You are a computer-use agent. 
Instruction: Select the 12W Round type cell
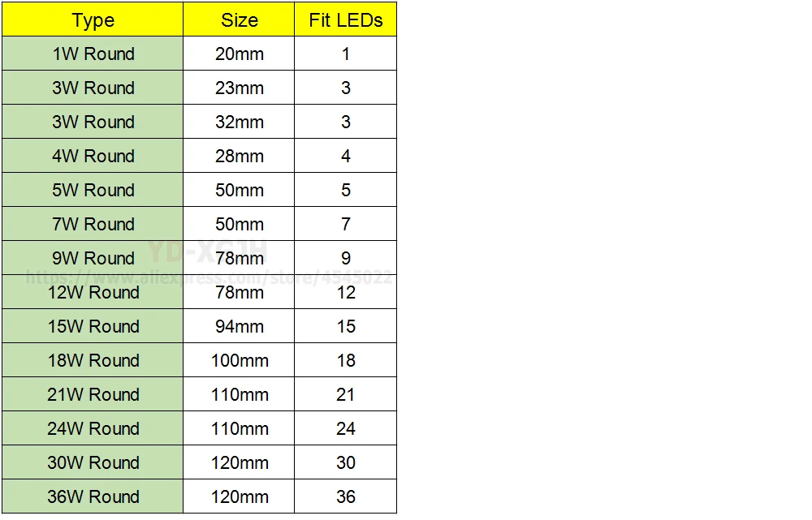pyautogui.click(x=93, y=293)
